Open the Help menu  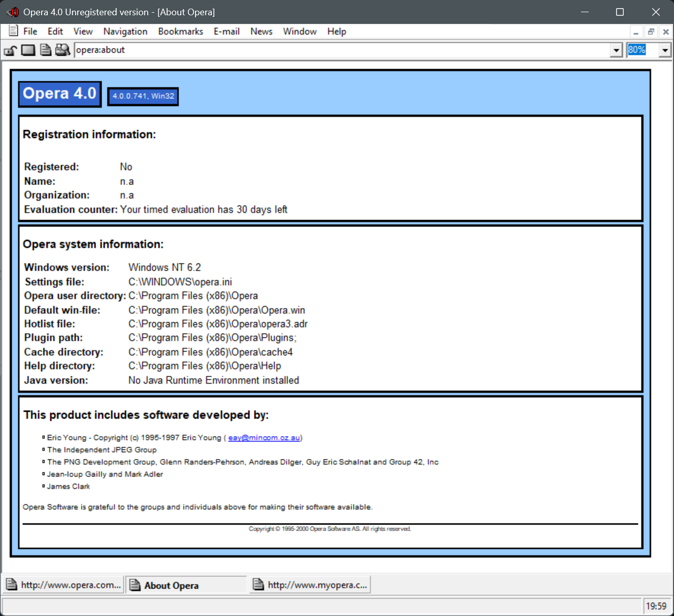coord(337,32)
